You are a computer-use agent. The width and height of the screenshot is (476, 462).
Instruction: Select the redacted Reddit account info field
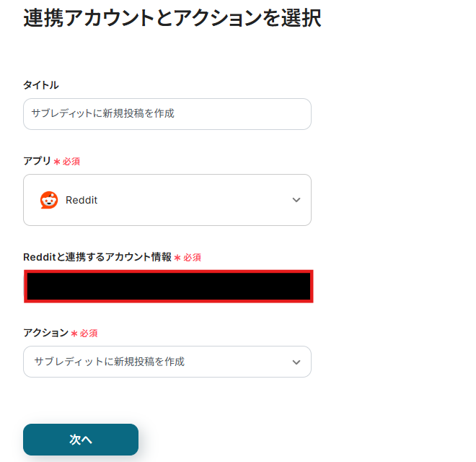(x=168, y=287)
